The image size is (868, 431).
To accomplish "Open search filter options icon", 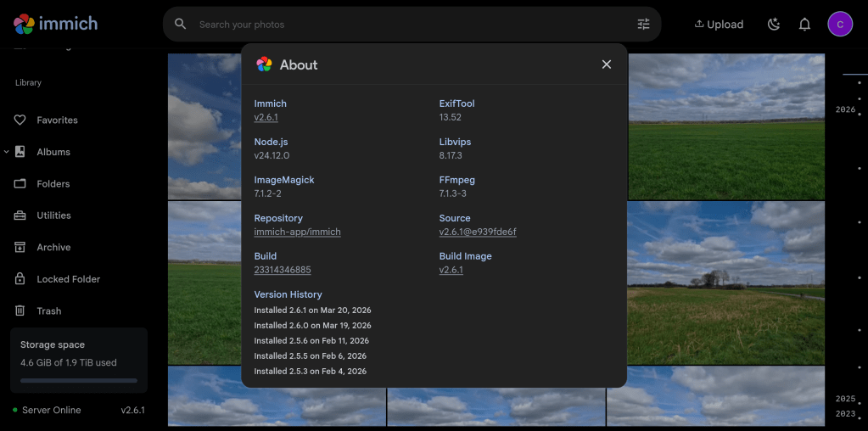I will coord(643,25).
